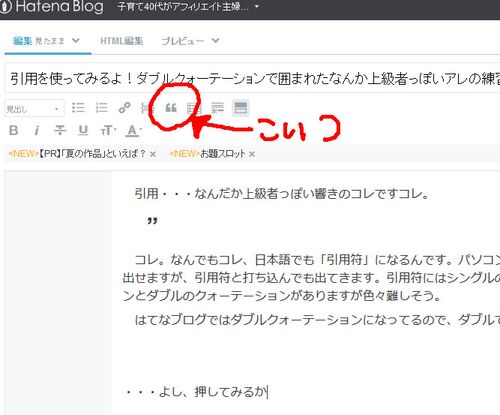Apply underline formatting
Image resolution: width=500 pixels, height=415 pixels.
83,130
